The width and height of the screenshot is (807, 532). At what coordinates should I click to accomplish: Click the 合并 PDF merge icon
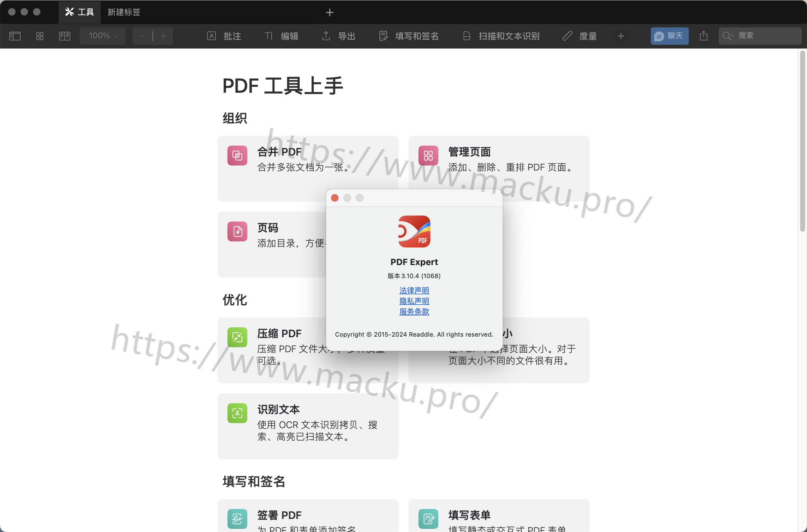237,155
